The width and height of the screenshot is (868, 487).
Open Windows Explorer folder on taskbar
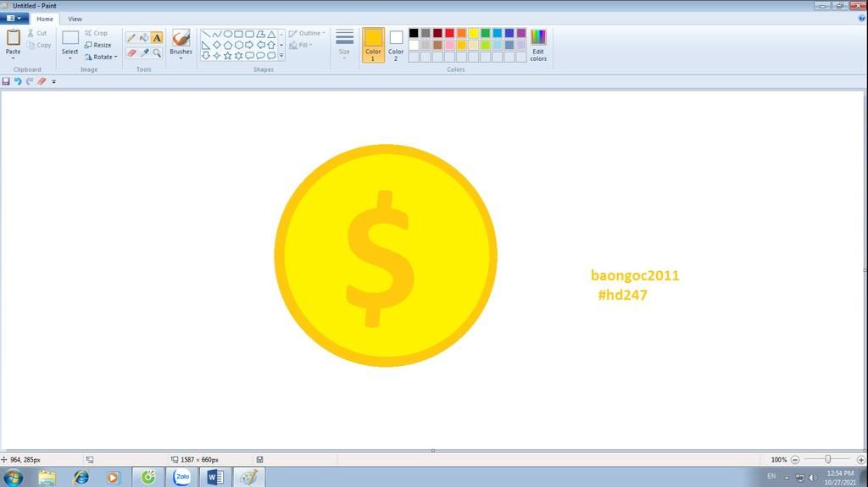(47, 477)
